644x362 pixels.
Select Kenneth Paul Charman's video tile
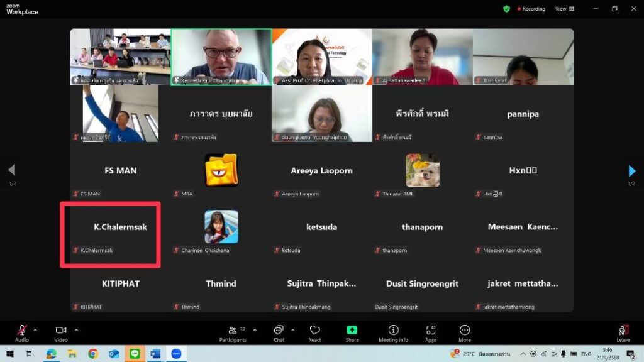pyautogui.click(x=221, y=57)
